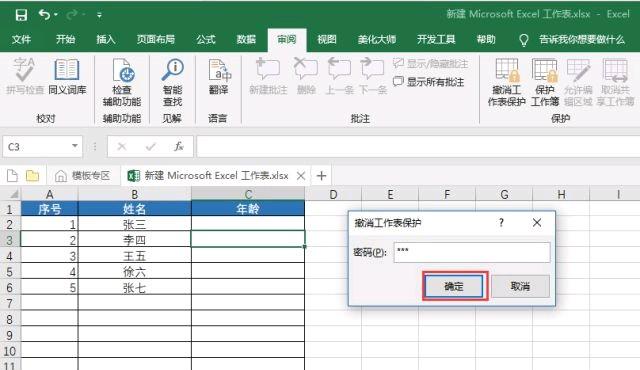The height and width of the screenshot is (370, 640).
Task: Switch to 开发工具 tab
Action: point(436,40)
